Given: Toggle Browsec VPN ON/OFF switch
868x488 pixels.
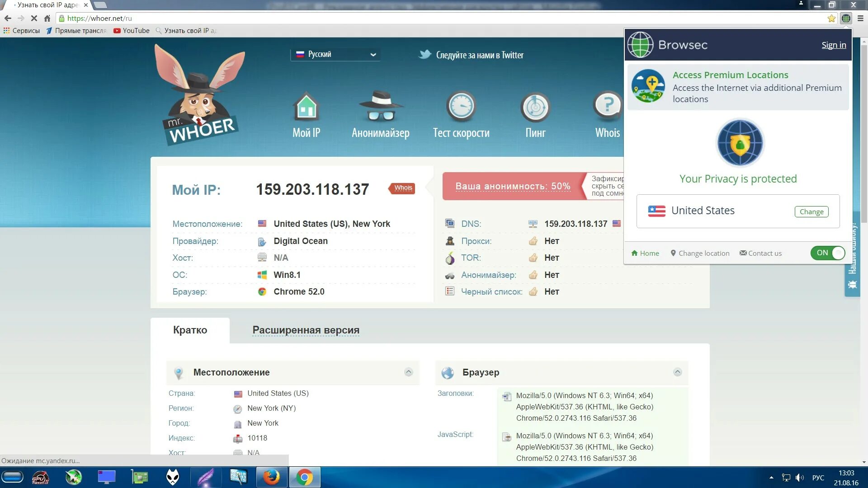Looking at the screenshot, I should point(829,253).
